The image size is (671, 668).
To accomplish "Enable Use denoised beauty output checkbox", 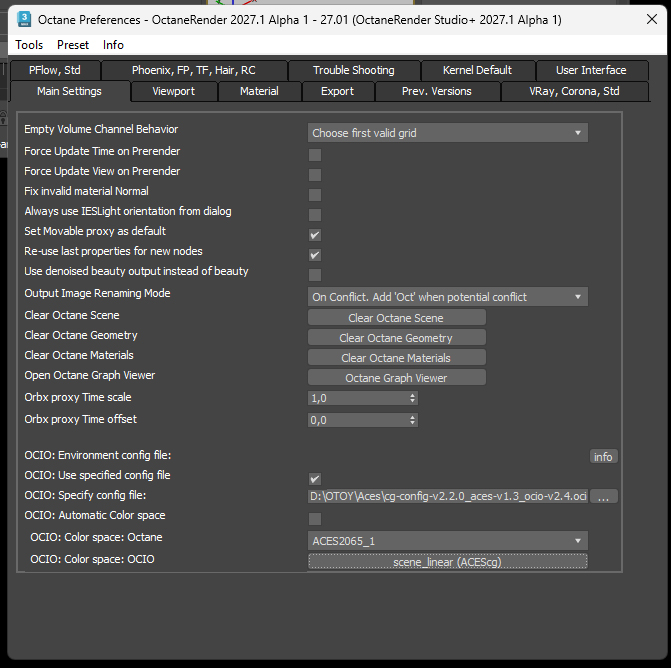I will tap(315, 275).
